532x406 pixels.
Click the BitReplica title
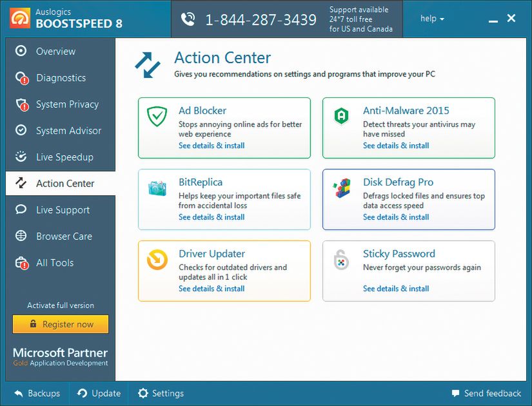(x=201, y=182)
